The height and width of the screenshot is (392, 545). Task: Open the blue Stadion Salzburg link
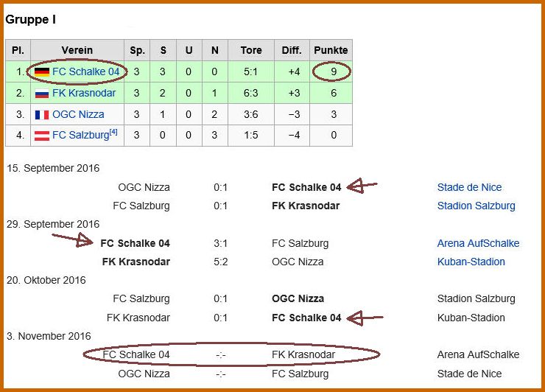[476, 206]
